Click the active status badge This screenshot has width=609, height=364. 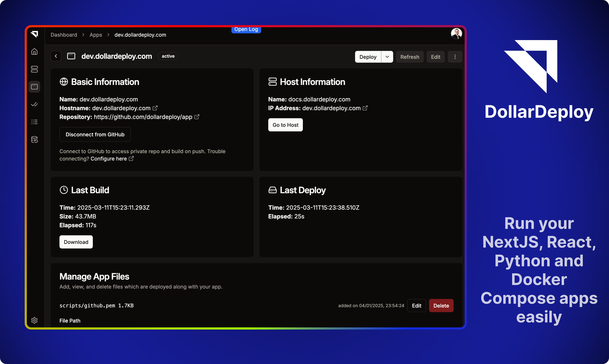(x=168, y=56)
